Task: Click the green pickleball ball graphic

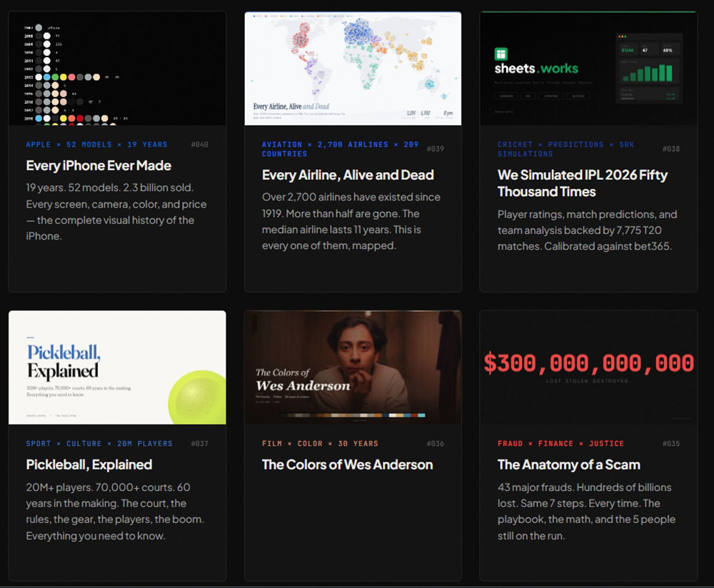Action: coord(198,398)
